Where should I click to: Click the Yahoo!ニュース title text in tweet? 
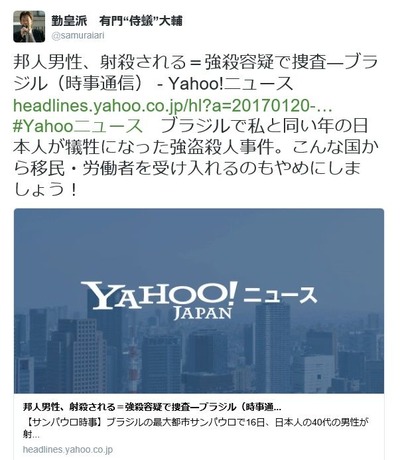point(231,84)
